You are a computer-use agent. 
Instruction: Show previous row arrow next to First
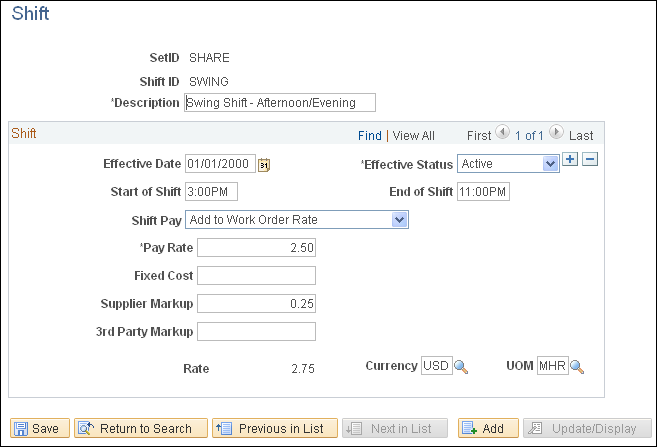(x=502, y=132)
